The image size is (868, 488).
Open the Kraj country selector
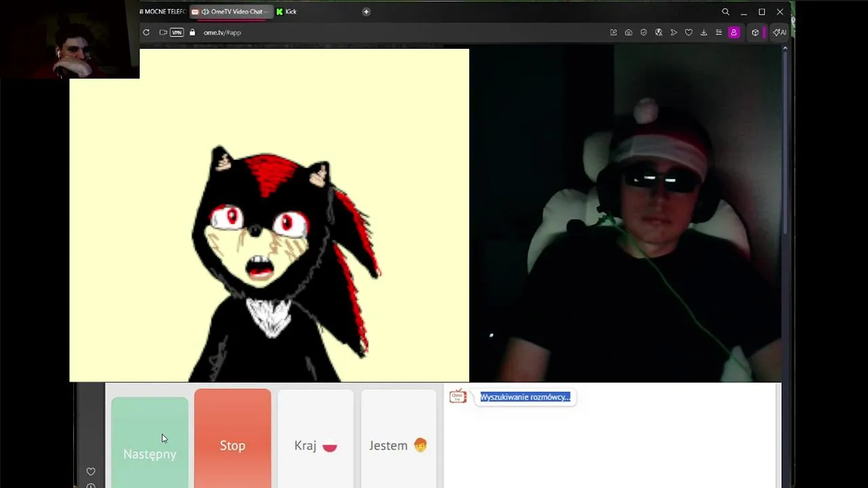point(315,439)
